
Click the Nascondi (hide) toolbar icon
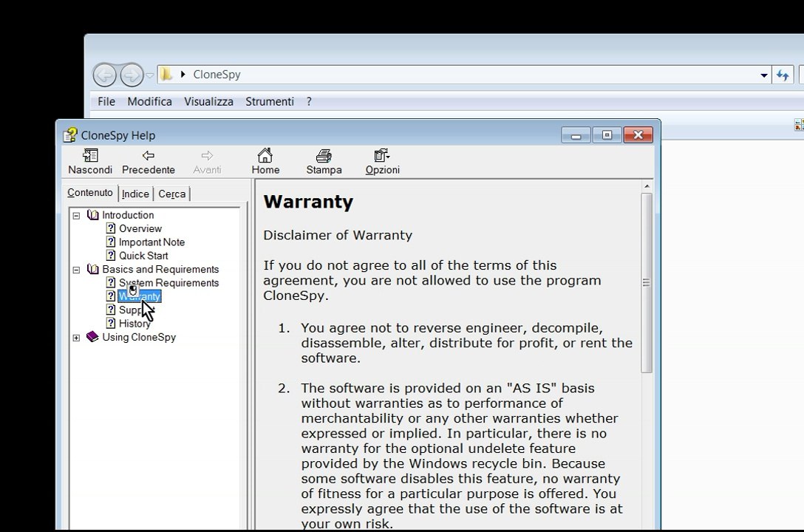pyautogui.click(x=90, y=155)
